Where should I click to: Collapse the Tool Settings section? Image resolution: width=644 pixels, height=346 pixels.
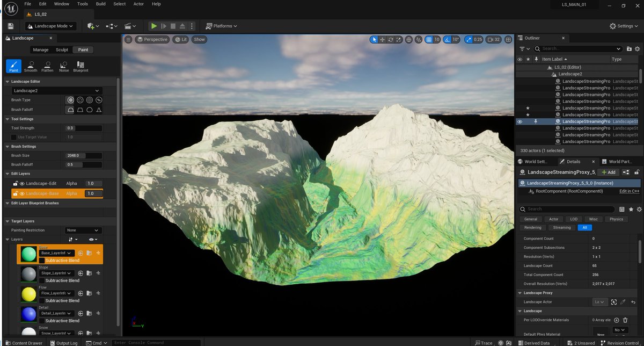tap(7, 119)
